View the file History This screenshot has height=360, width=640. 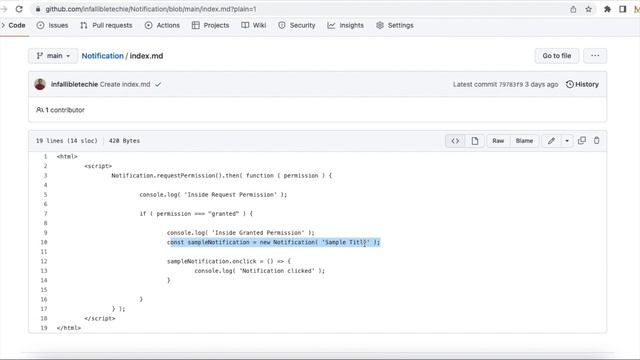coord(582,84)
